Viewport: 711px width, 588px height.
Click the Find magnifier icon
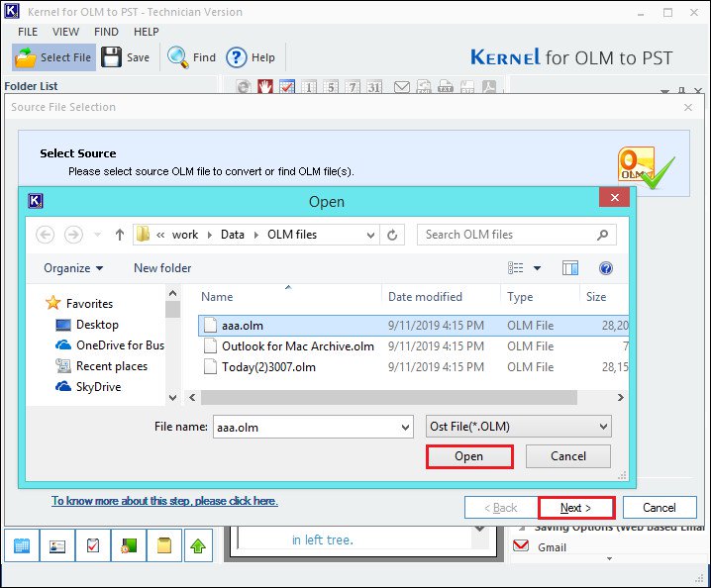pos(177,57)
